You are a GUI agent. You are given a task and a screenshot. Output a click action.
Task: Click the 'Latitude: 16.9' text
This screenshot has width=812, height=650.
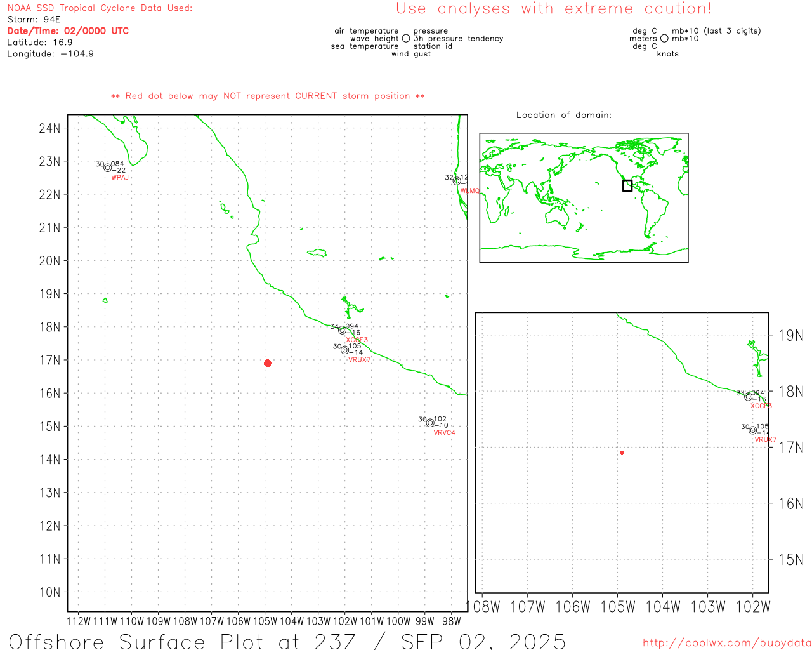(x=40, y=43)
